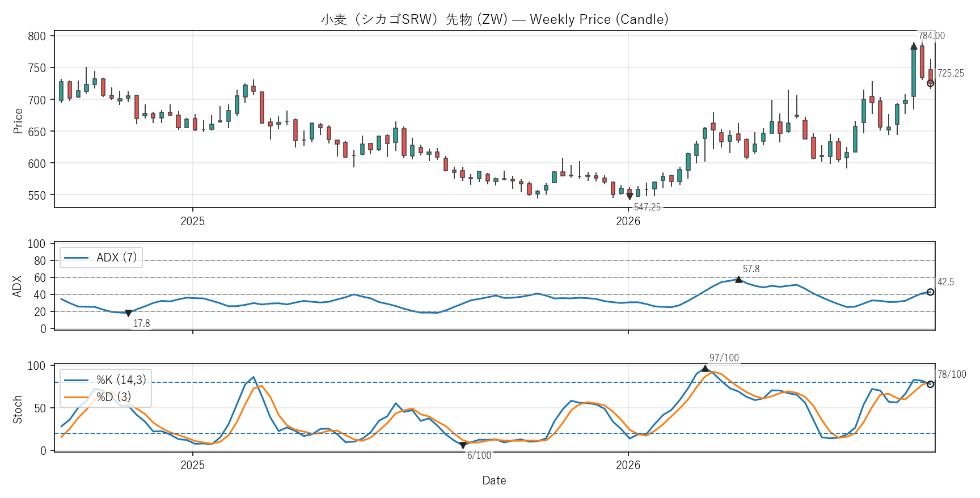
Task: Select the ADX peak triangle marker
Action: [x=738, y=279]
